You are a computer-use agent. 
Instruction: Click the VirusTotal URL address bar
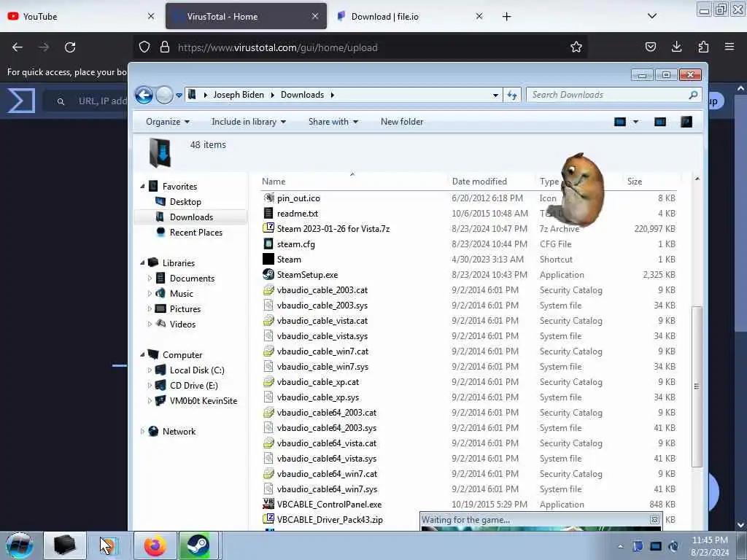click(360, 47)
